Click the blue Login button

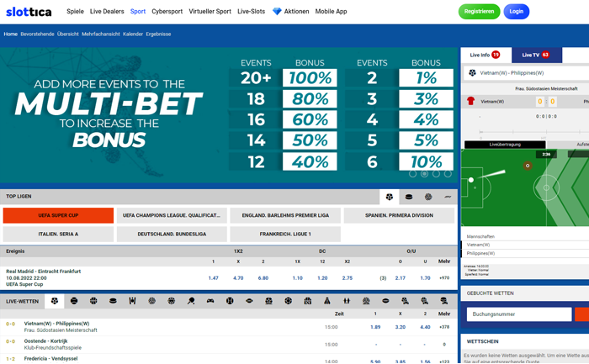[516, 12]
